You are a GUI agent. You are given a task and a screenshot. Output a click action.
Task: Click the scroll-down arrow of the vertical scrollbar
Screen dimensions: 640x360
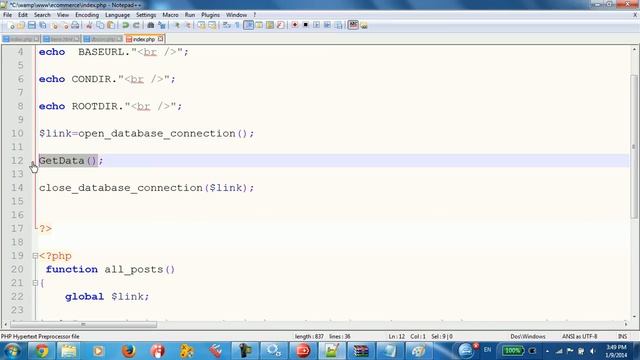pos(633,316)
